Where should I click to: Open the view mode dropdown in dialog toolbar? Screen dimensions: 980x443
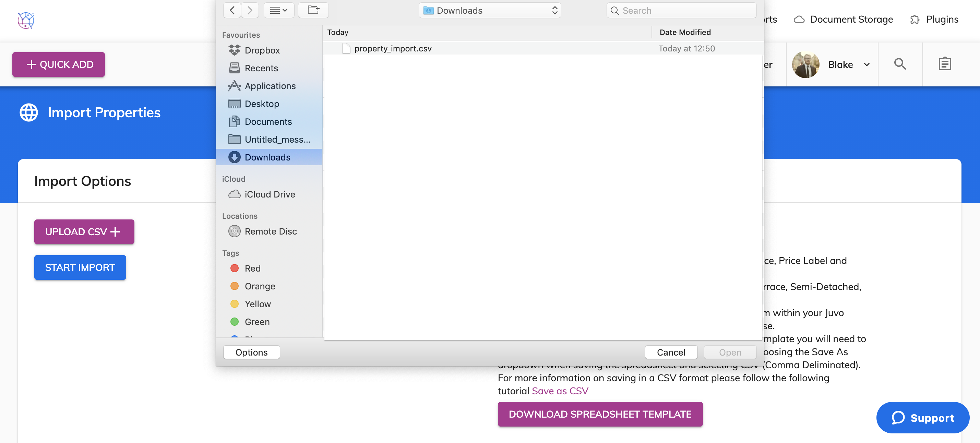[278, 10]
